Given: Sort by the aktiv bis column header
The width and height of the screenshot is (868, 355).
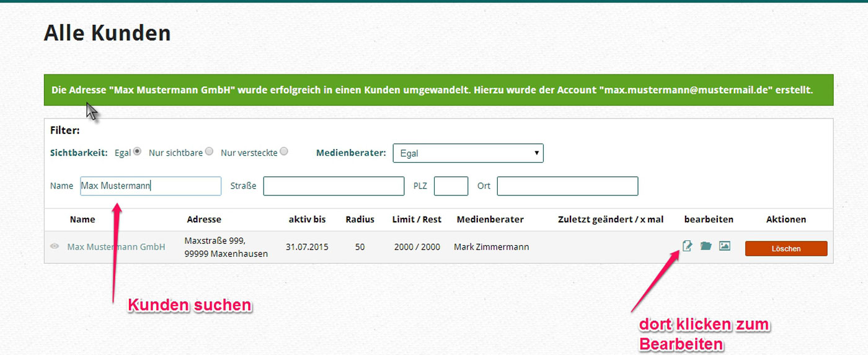Looking at the screenshot, I should click(x=307, y=219).
